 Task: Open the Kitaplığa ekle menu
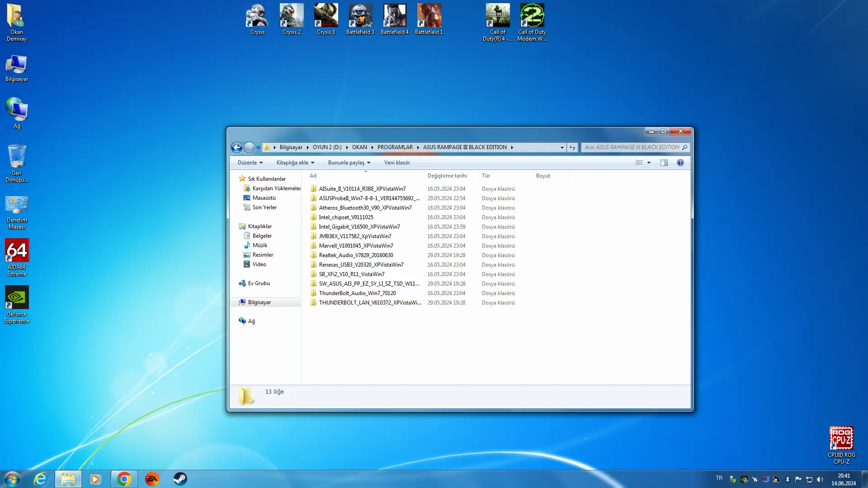coord(295,163)
